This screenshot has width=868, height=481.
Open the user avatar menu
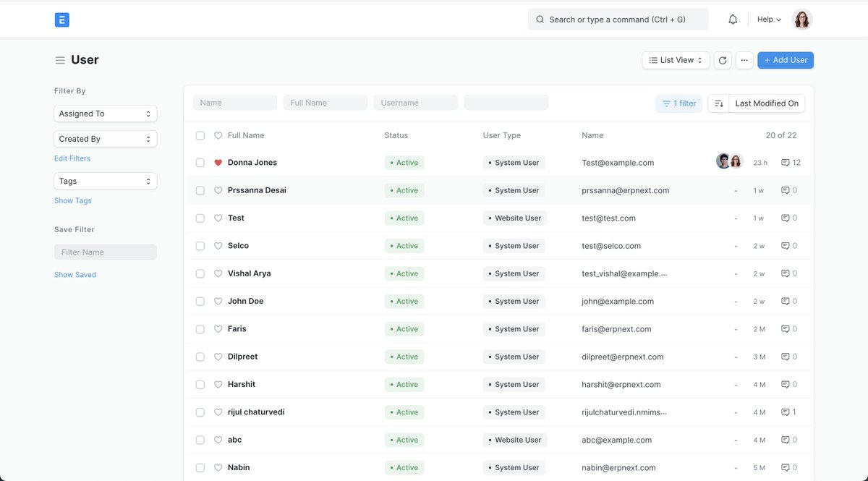point(802,20)
